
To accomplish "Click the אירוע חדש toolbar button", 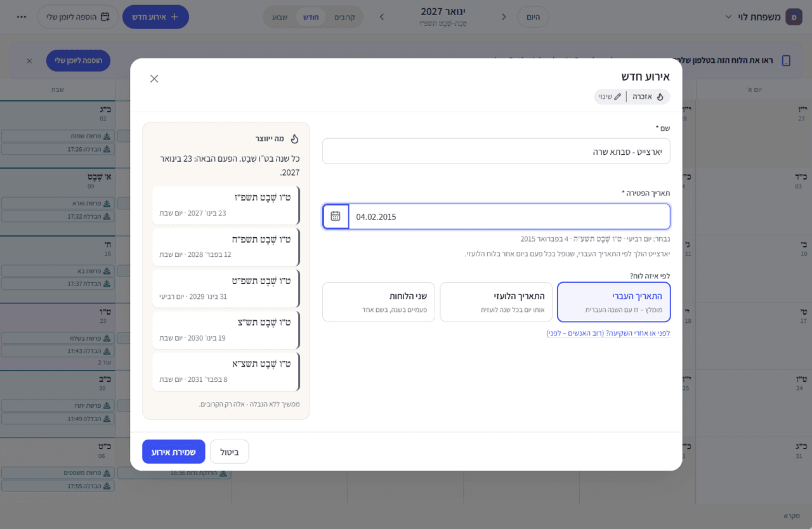I will (155, 16).
